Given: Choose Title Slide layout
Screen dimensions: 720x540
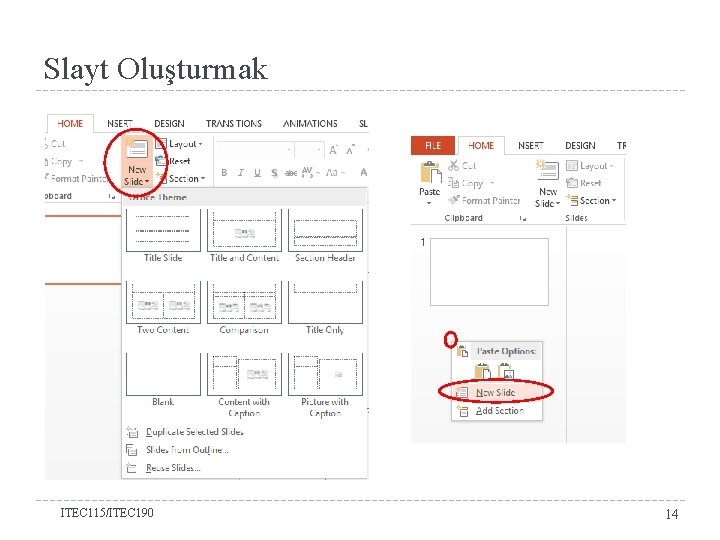Looking at the screenshot, I should [x=163, y=236].
